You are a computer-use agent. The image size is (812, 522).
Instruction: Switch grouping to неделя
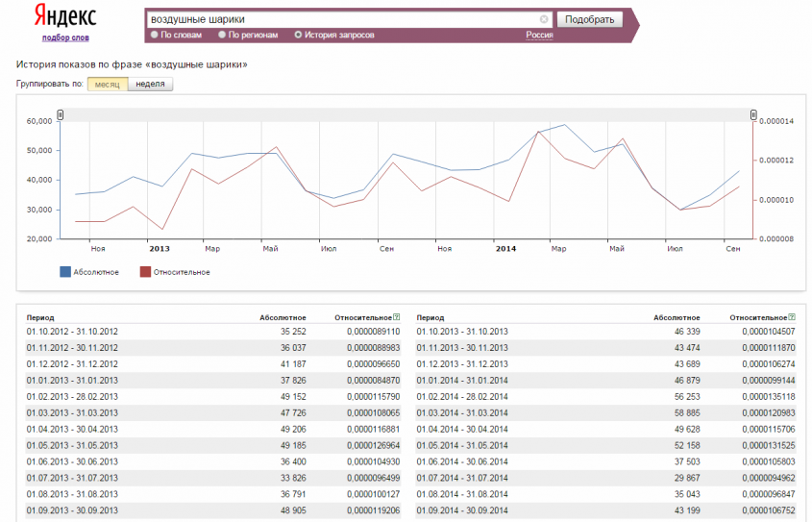(150, 85)
